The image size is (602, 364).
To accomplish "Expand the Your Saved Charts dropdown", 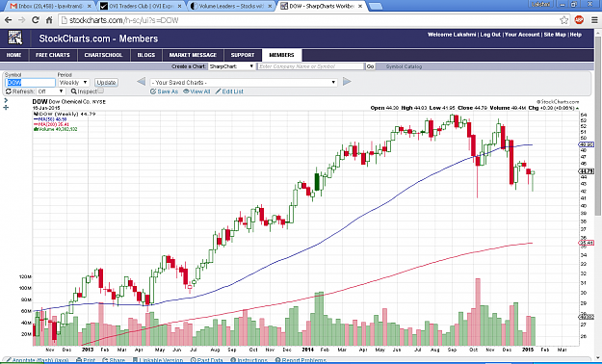I will 244,83.
